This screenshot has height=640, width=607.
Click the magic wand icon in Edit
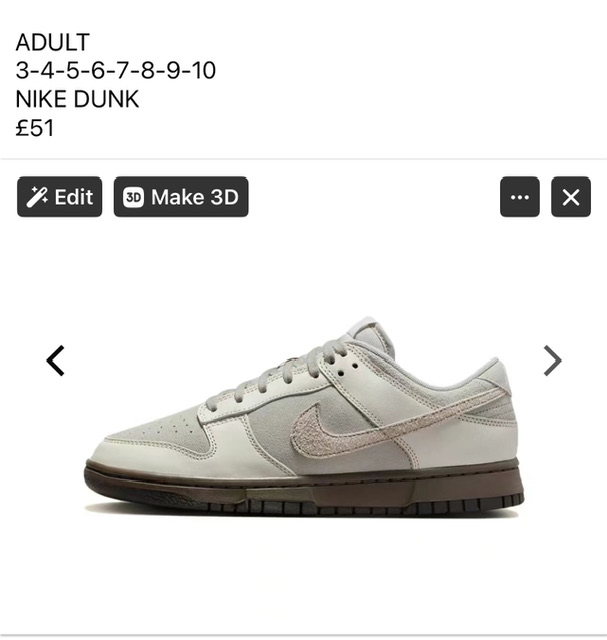(x=37, y=197)
